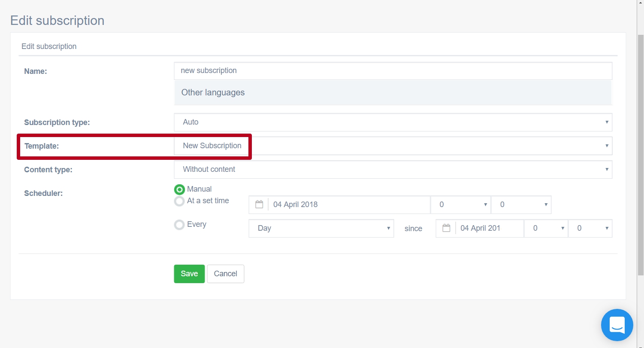Open the Subscription type dropdown showing Auto

click(x=393, y=122)
